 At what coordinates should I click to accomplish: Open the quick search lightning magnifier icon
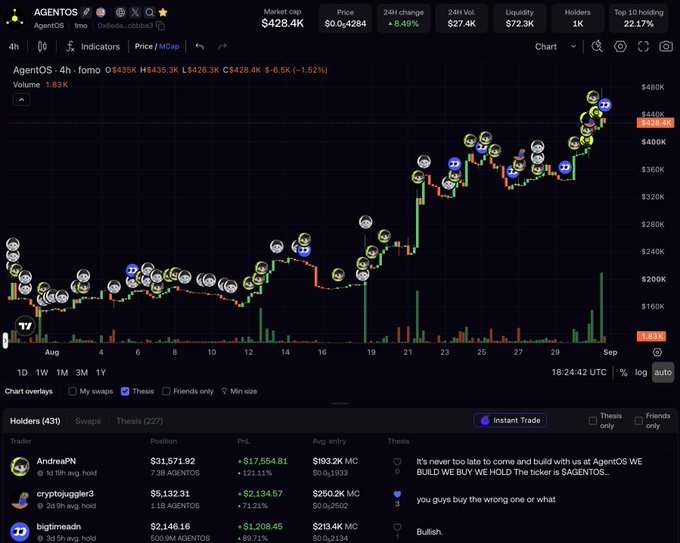click(x=597, y=46)
